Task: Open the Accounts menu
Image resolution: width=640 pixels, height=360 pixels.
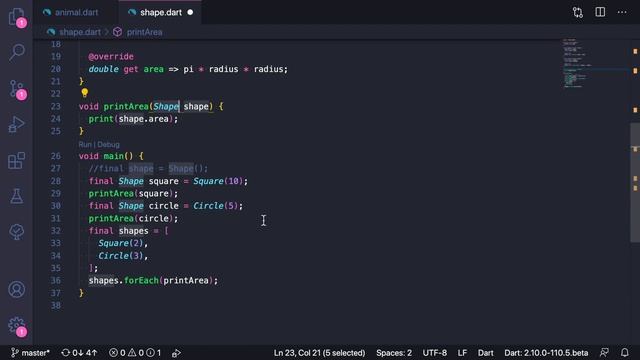Action: click(17, 289)
